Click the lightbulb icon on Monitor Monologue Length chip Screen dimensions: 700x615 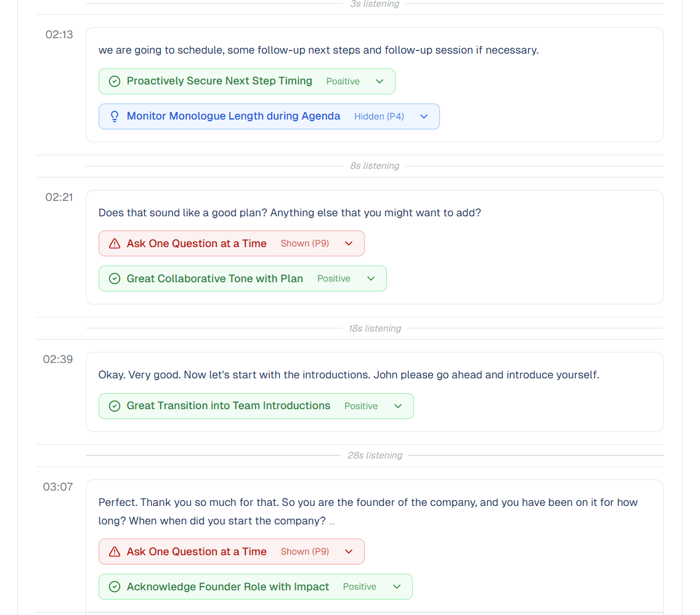(115, 116)
